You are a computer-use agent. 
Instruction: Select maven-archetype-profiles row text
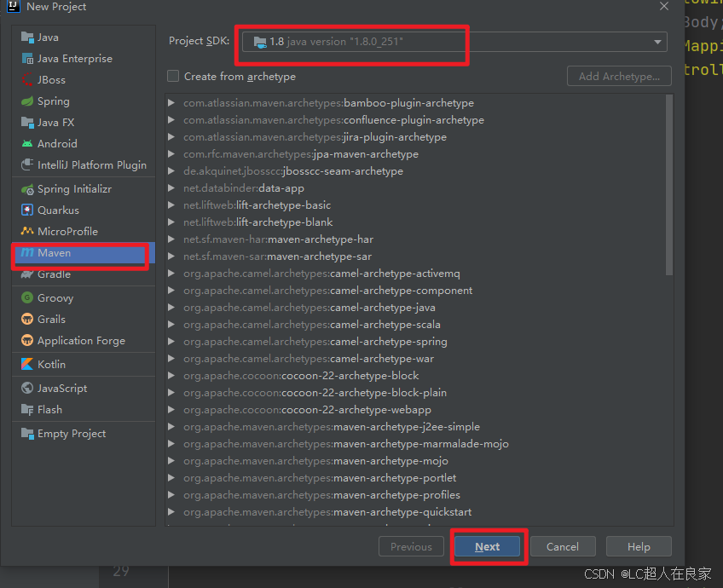[x=321, y=495]
